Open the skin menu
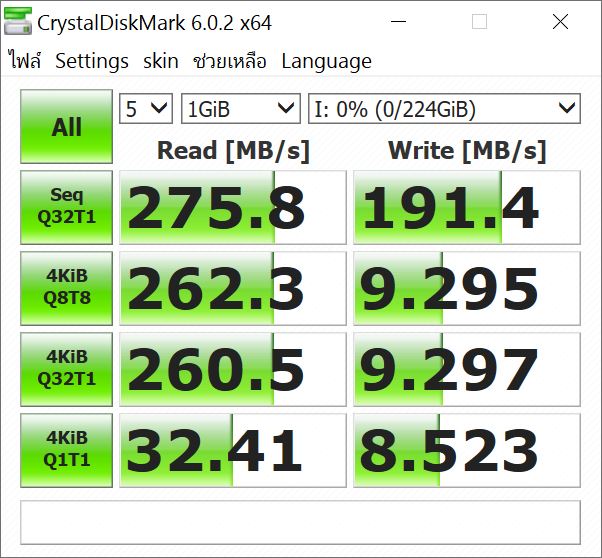Screen dimensions: 602x558 161,61
